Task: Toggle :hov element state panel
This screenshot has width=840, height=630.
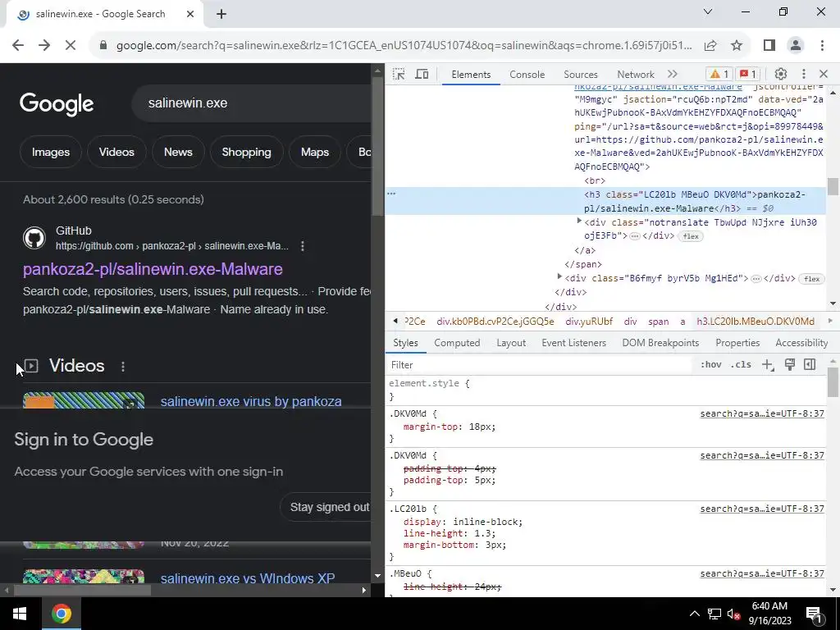Action: [710, 365]
